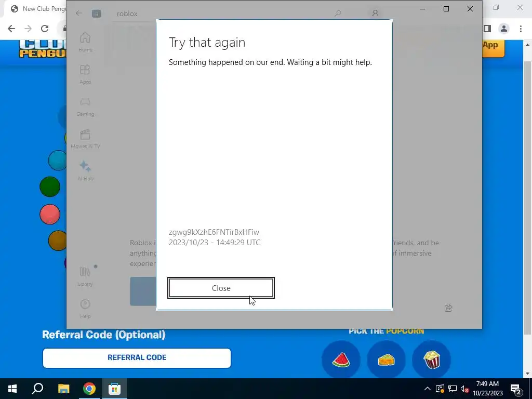Pick the watermelon icon on Club Penguin page
532x399 pixels.
(341, 360)
